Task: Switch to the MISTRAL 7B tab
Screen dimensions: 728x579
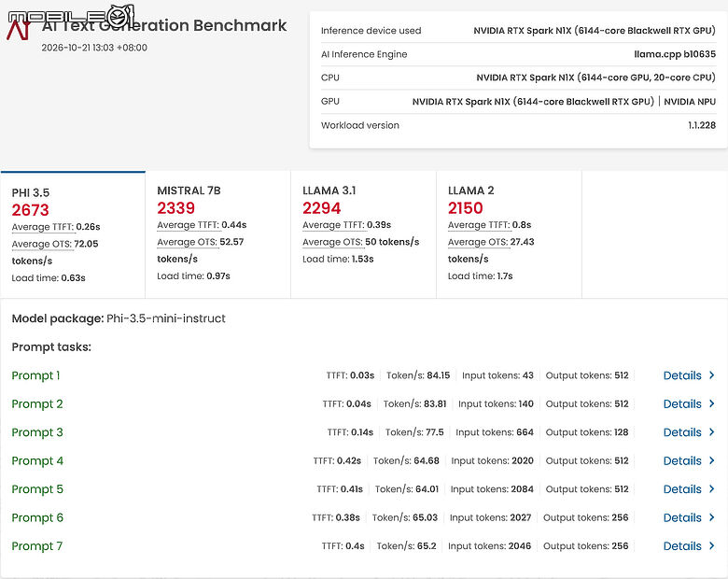Action: tap(218, 234)
